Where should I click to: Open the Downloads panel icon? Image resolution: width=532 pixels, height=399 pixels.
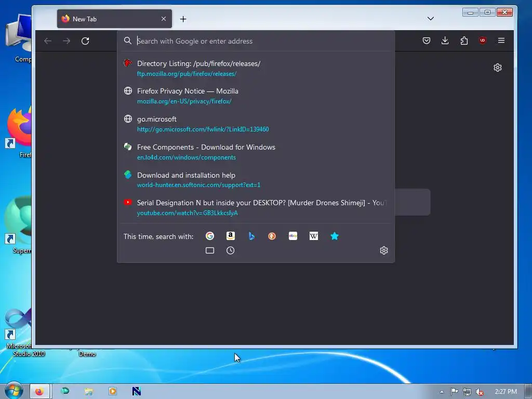[x=445, y=41]
